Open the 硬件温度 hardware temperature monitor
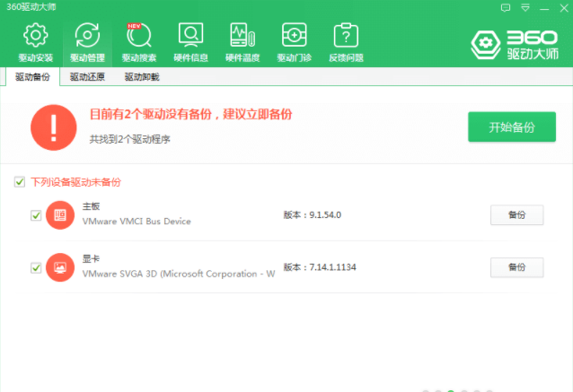573x392 pixels. pyautogui.click(x=242, y=42)
